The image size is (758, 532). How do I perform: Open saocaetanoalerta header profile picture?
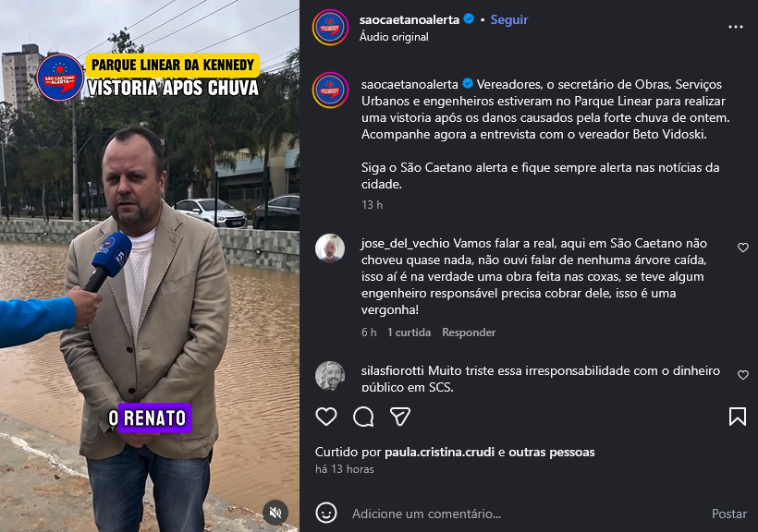tap(330, 28)
